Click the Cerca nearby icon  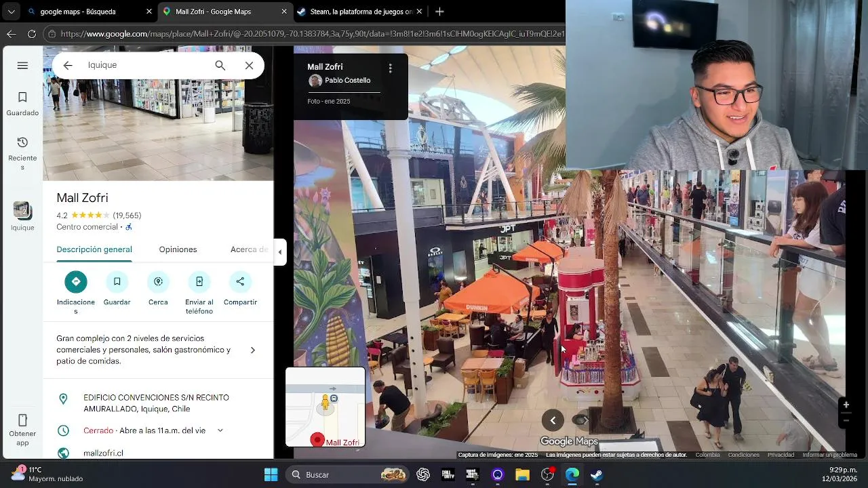click(158, 281)
